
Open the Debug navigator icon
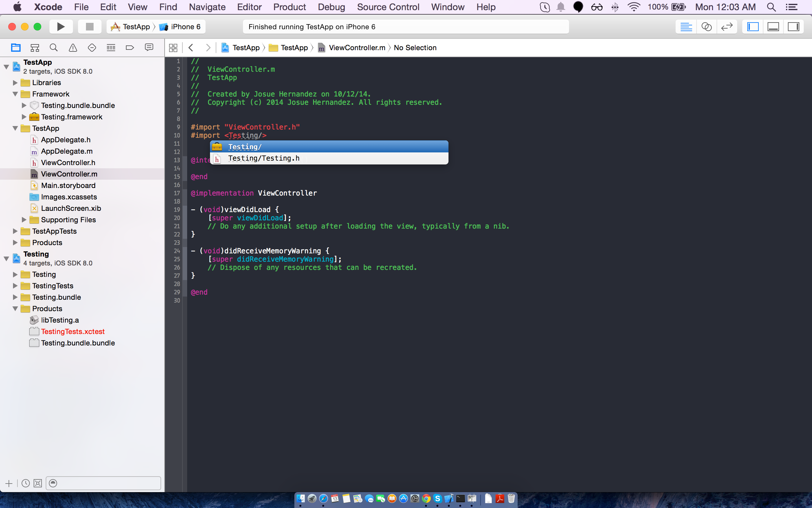pyautogui.click(x=111, y=48)
